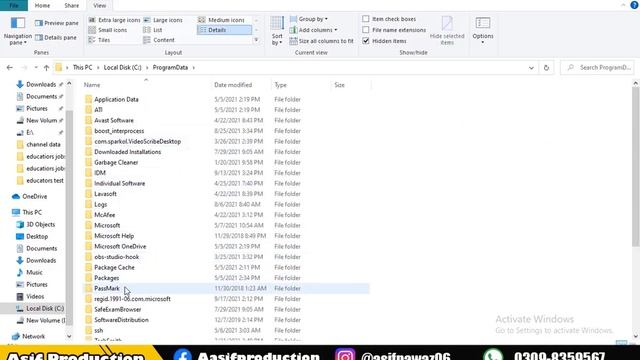Click ProgramData in address bar

tap(170, 68)
